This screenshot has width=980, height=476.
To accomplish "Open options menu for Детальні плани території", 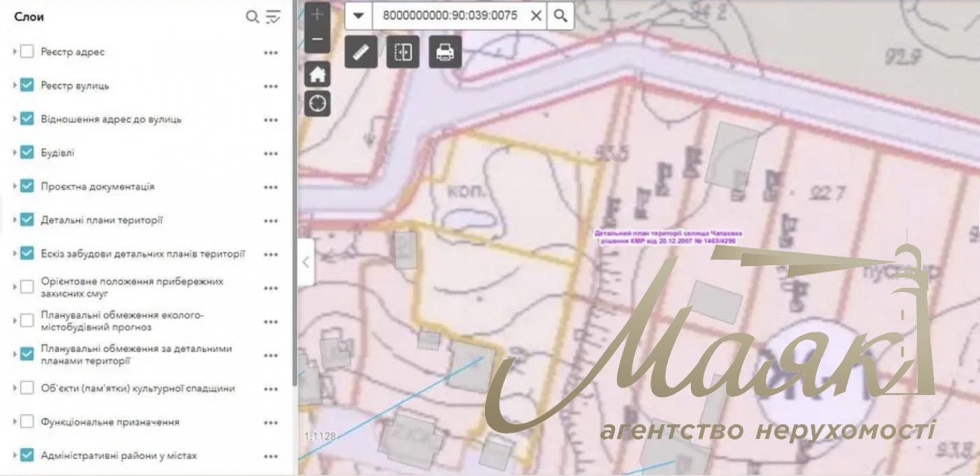I will tap(271, 220).
